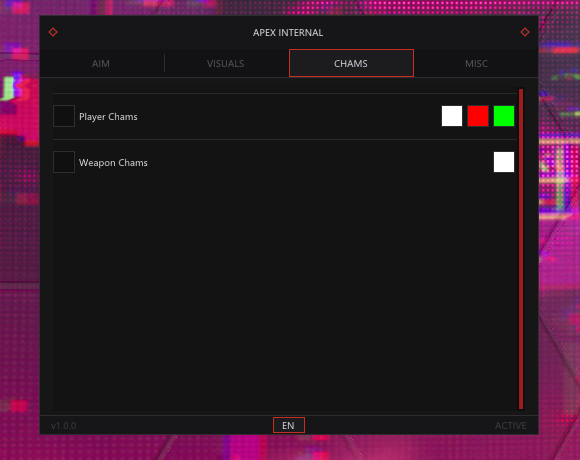Click the red vertical scrollbar

[521, 249]
